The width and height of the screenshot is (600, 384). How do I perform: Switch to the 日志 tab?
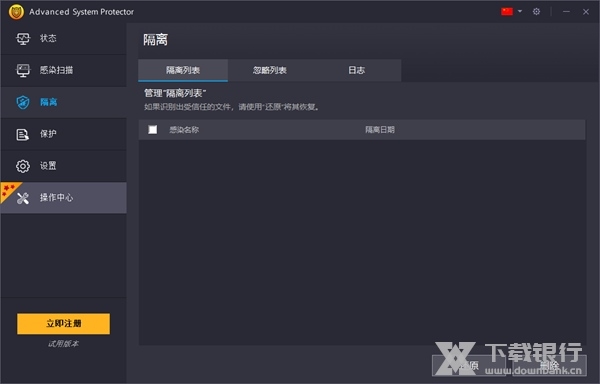356,70
